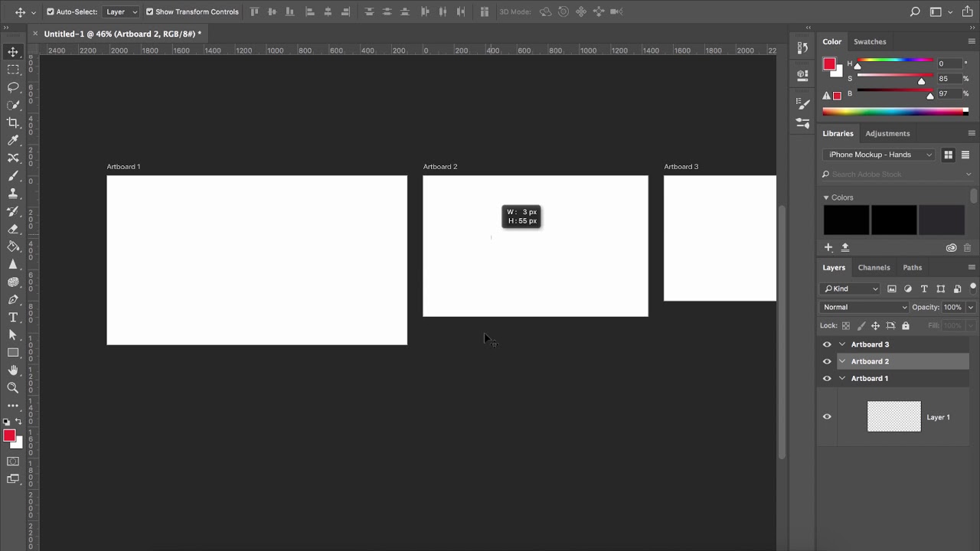Open the Edit Toolbar three-dots icon
The width and height of the screenshot is (980, 551).
pos(13,406)
